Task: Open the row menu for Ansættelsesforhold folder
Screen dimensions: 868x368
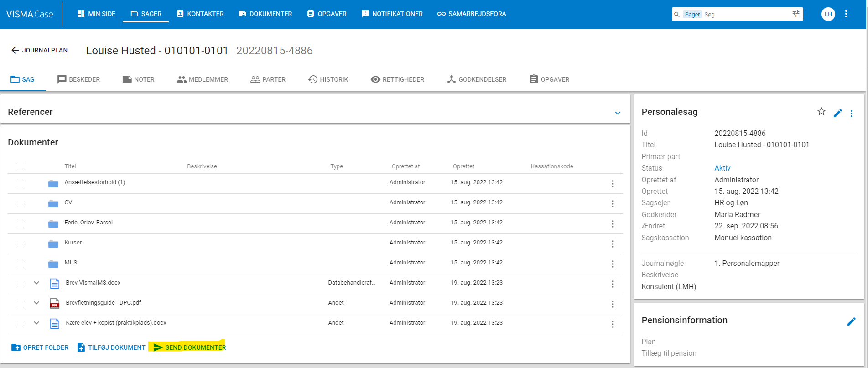Action: click(x=613, y=184)
